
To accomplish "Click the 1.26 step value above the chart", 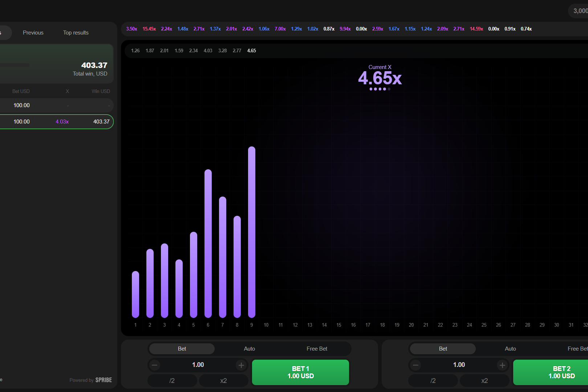I will click(x=135, y=50).
